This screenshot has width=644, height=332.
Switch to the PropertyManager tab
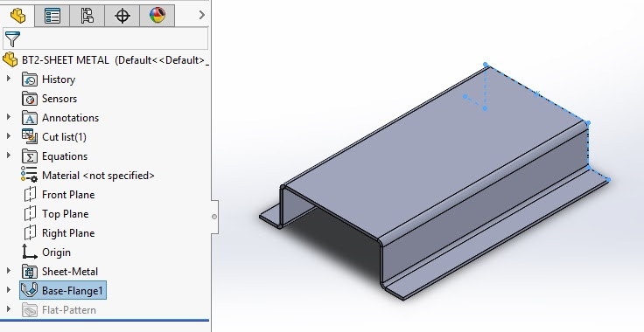click(x=52, y=16)
